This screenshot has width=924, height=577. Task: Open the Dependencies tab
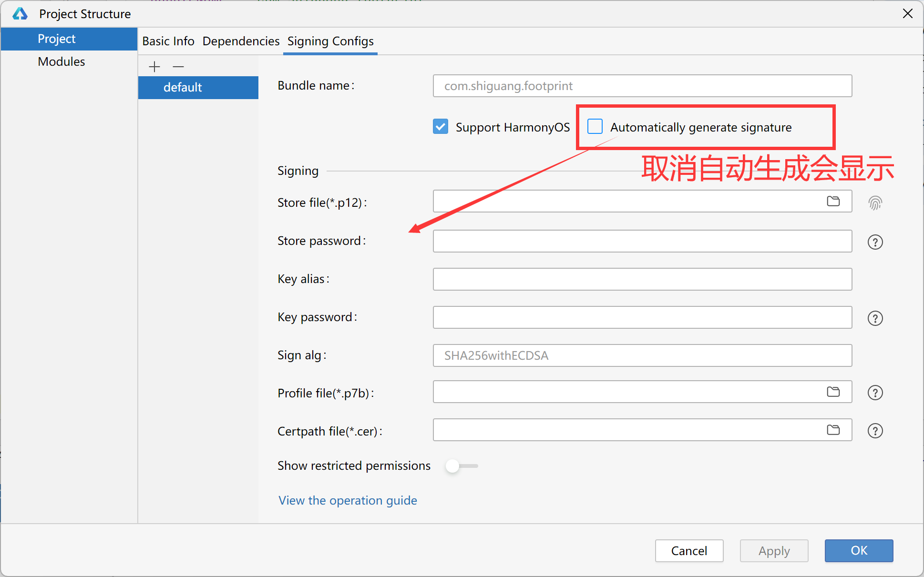pos(241,41)
